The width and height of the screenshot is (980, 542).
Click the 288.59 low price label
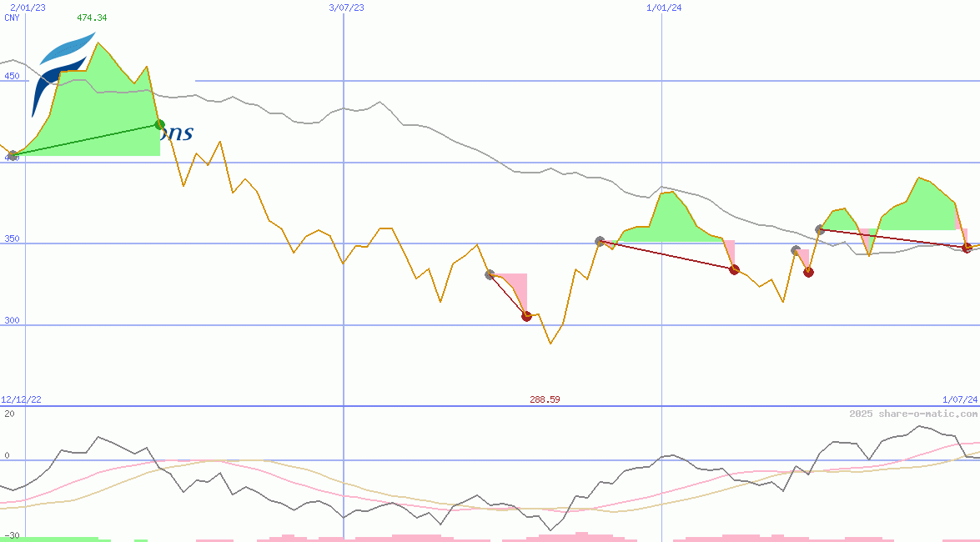(545, 399)
